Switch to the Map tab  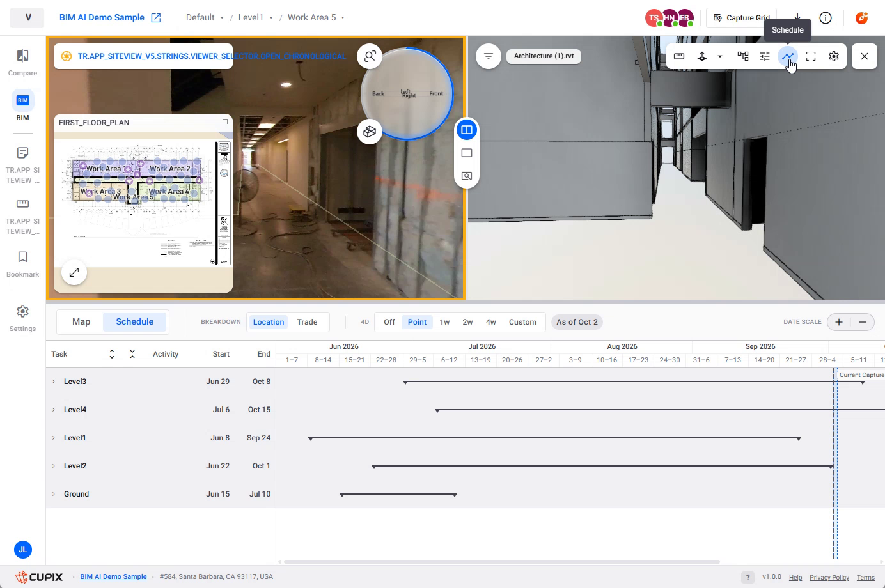81,321
